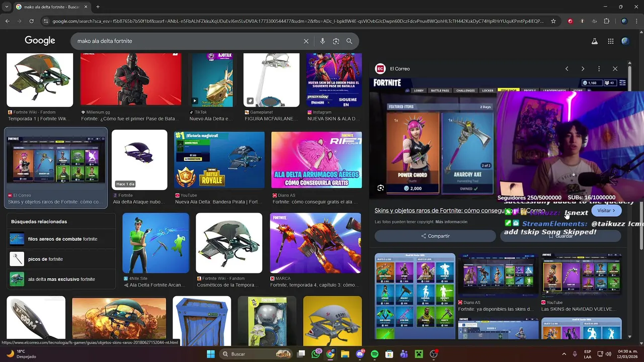Search inside image with lens icon
The image size is (644, 362).
381,188
